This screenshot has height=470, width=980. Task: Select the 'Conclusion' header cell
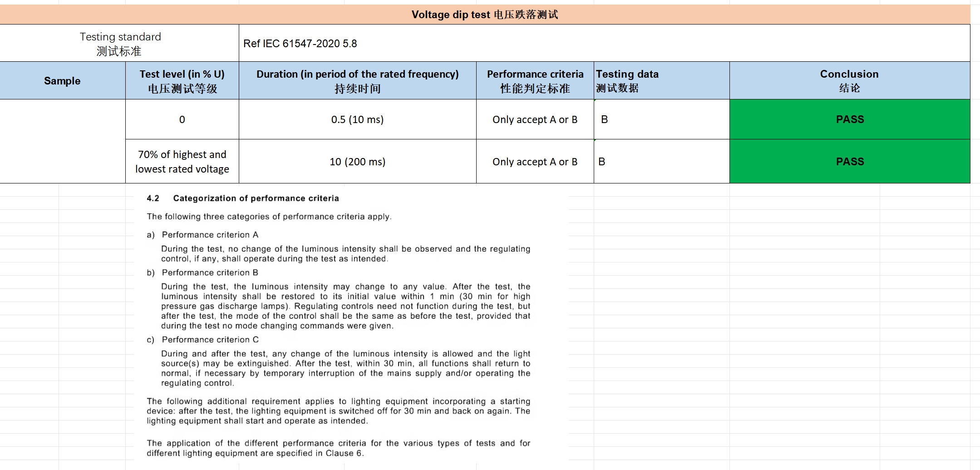click(850, 80)
